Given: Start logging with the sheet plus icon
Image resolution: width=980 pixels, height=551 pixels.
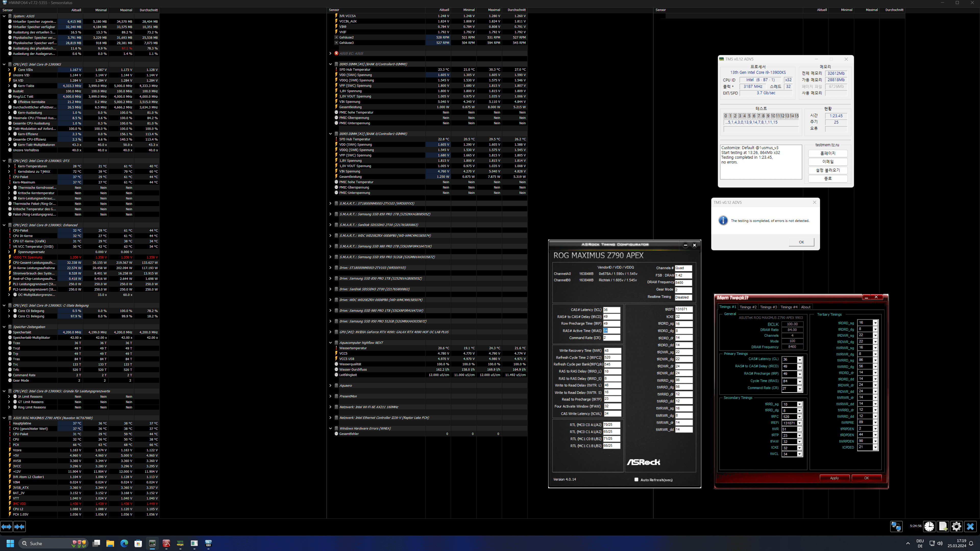Looking at the screenshot, I should (x=943, y=526).
